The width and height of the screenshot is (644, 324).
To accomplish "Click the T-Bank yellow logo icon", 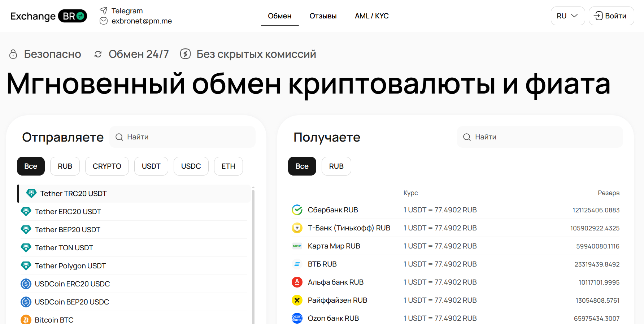I will click(297, 228).
